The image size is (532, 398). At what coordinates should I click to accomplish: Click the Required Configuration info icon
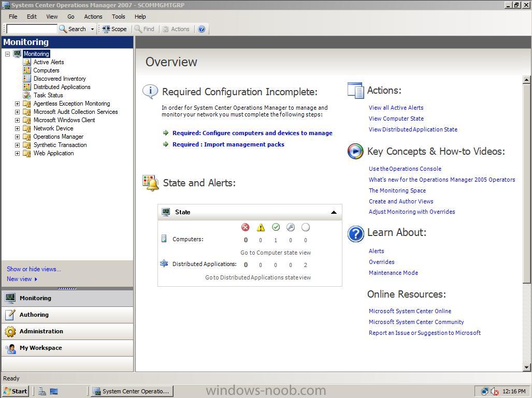pos(150,92)
